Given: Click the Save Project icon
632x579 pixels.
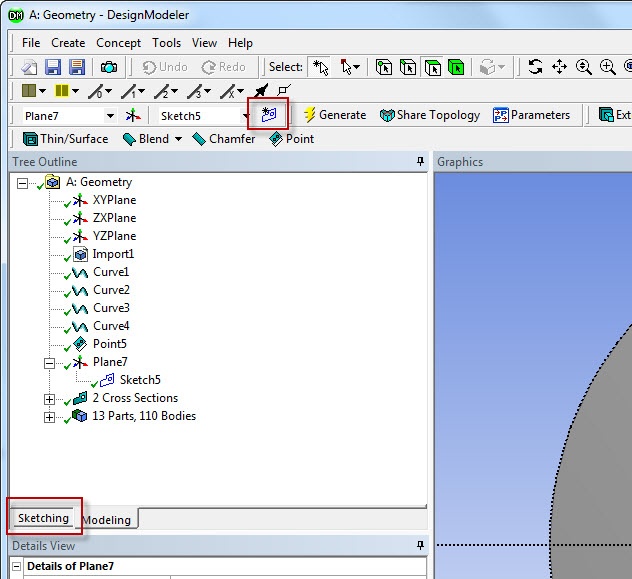Looking at the screenshot, I should coord(53,67).
